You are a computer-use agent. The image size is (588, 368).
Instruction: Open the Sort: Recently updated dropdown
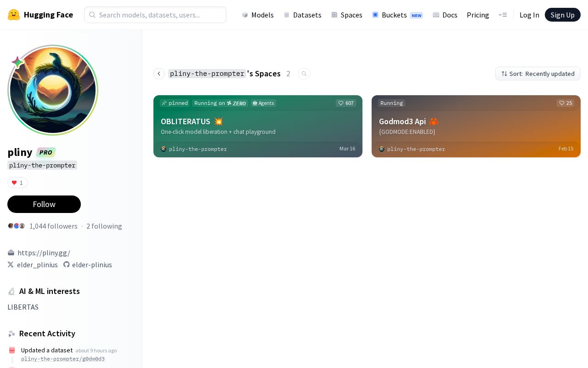pyautogui.click(x=538, y=74)
